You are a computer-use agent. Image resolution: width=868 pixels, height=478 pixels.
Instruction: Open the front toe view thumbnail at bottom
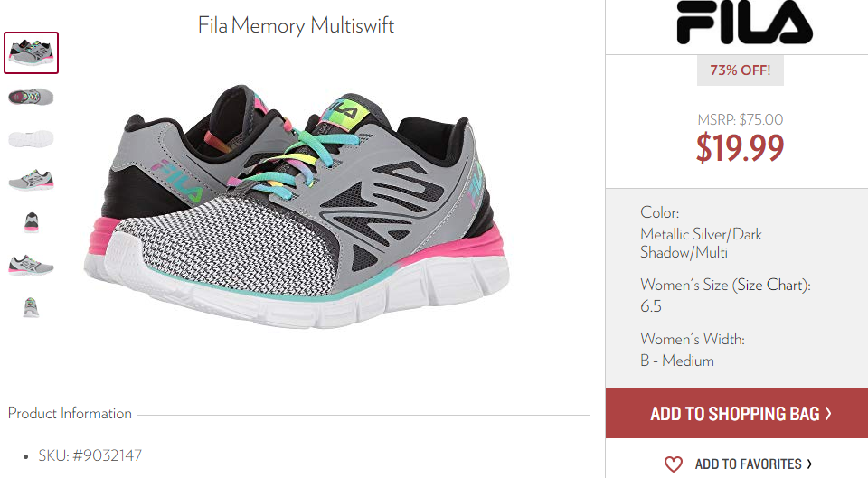tap(31, 307)
